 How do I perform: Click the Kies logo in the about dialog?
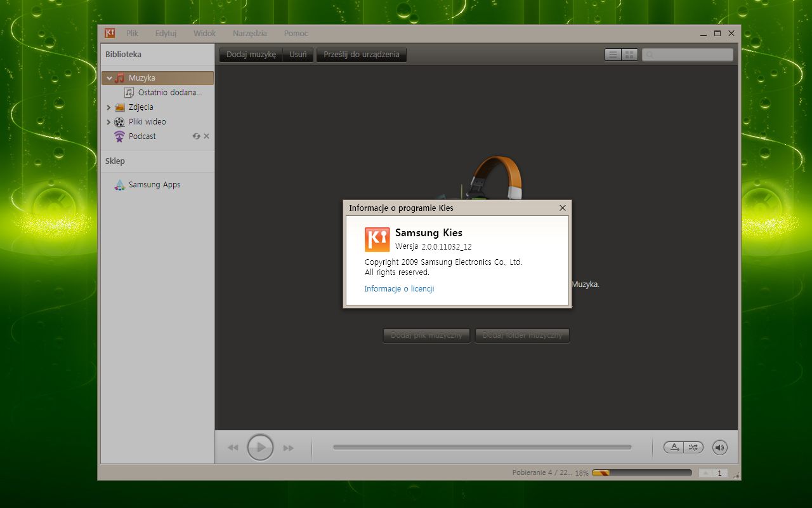[377, 239]
